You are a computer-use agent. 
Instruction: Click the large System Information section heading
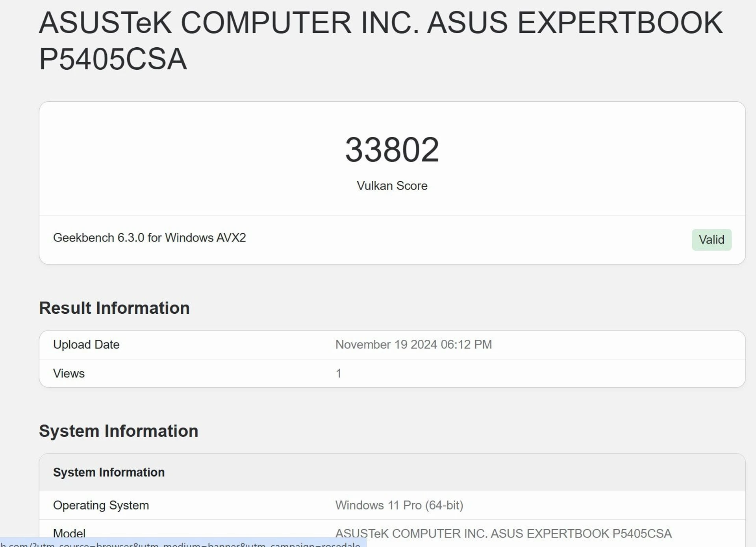pos(119,431)
